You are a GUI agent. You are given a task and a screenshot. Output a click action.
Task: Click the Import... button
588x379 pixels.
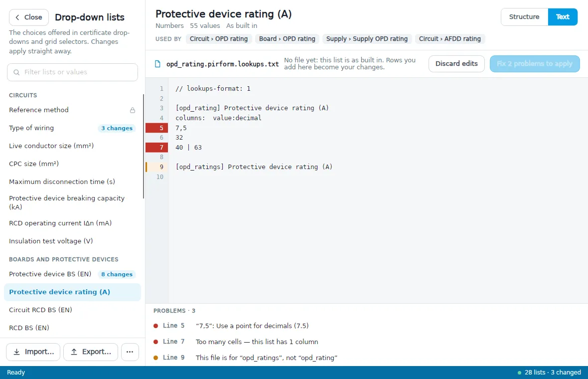[x=33, y=352]
